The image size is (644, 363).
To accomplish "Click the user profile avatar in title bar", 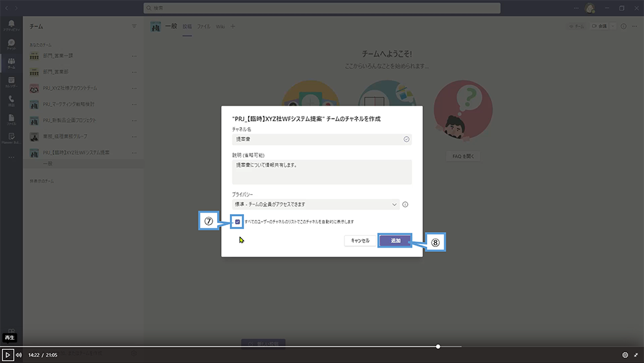I will point(590,8).
